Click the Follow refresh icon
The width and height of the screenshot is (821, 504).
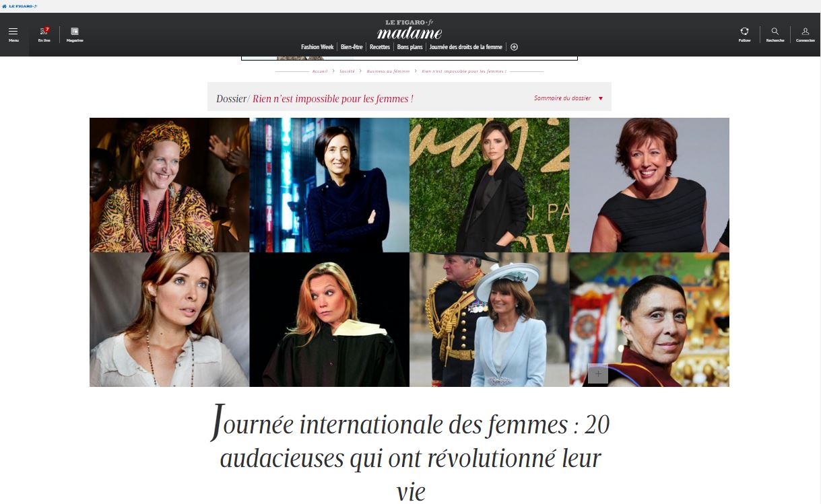click(x=744, y=31)
